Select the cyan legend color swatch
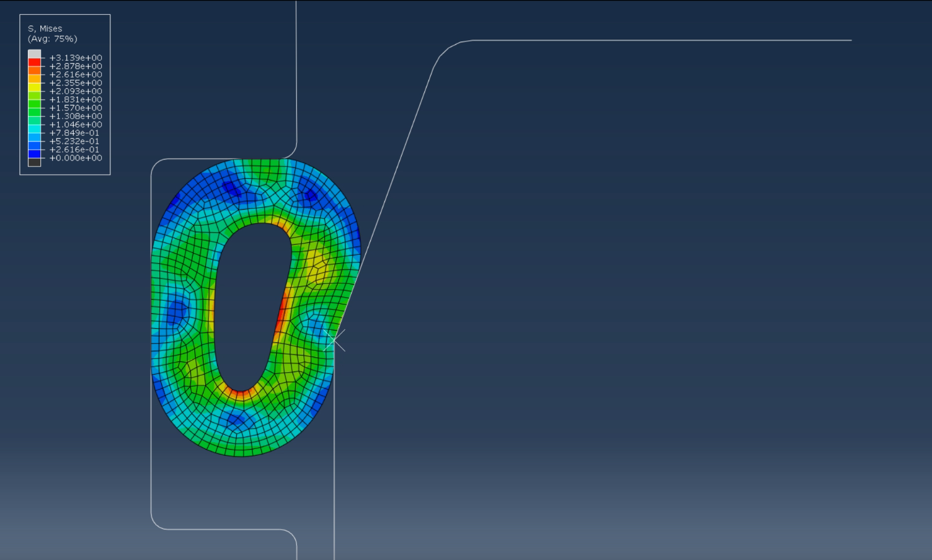 34,129
